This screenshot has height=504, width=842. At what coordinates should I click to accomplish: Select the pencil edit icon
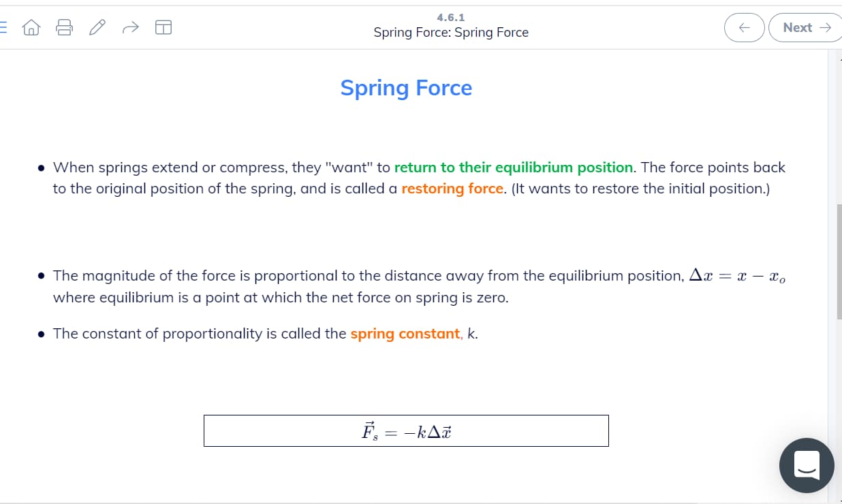pyautogui.click(x=97, y=27)
